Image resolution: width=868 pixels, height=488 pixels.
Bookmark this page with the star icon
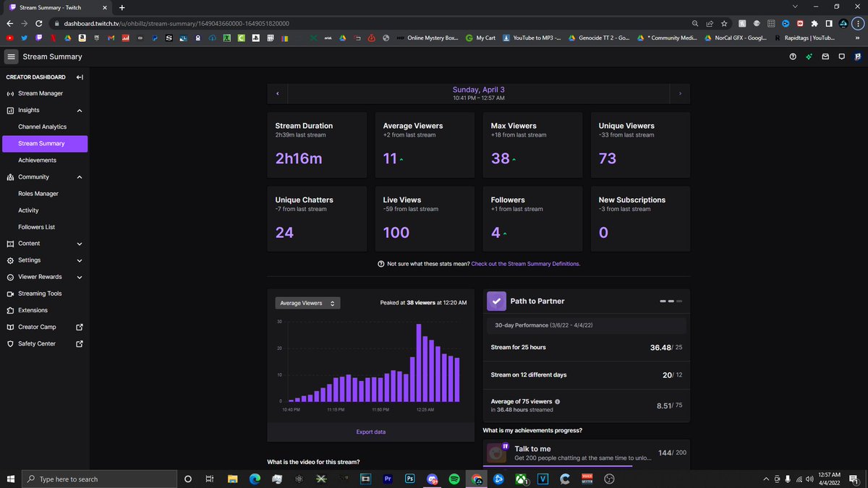tap(724, 22)
